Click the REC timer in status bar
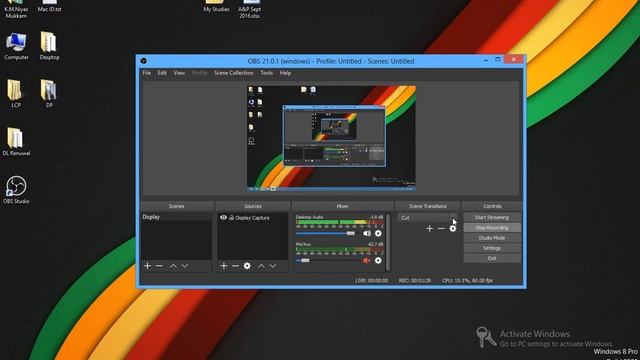The image size is (640, 360). 415,280
